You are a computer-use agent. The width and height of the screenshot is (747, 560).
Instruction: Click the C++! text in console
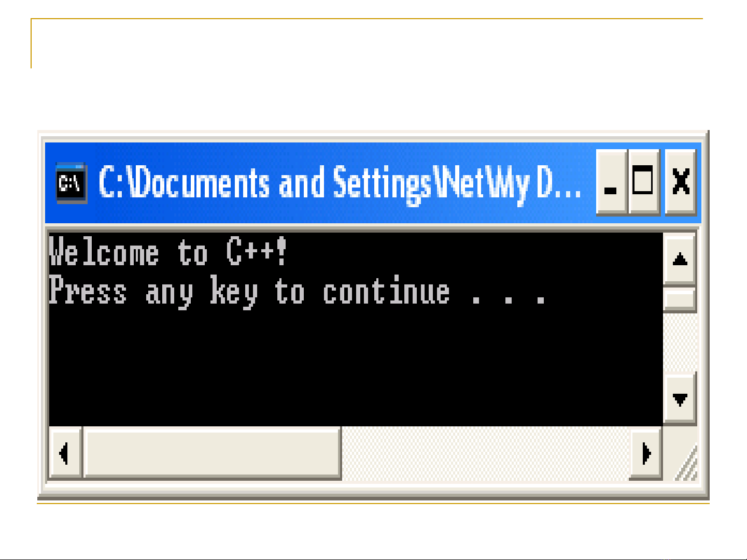257,251
